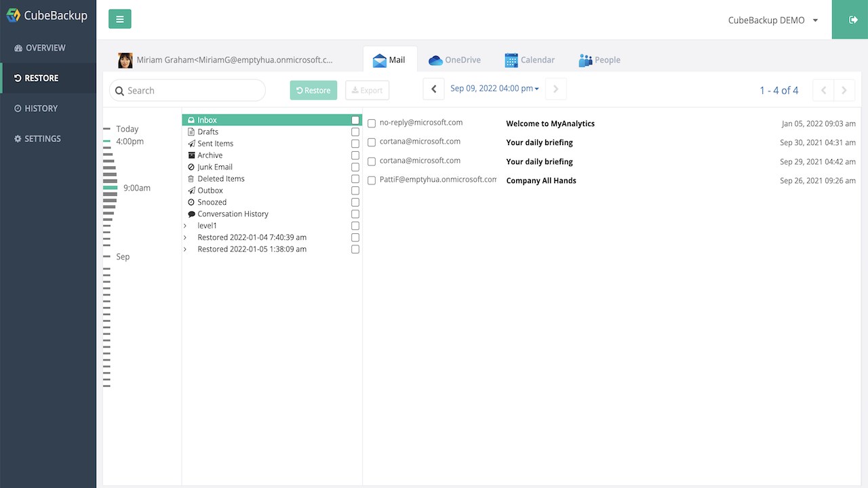Screen dimensions: 868x488
Task: Check the Deleted Items folder checkbox
Action: point(355,179)
